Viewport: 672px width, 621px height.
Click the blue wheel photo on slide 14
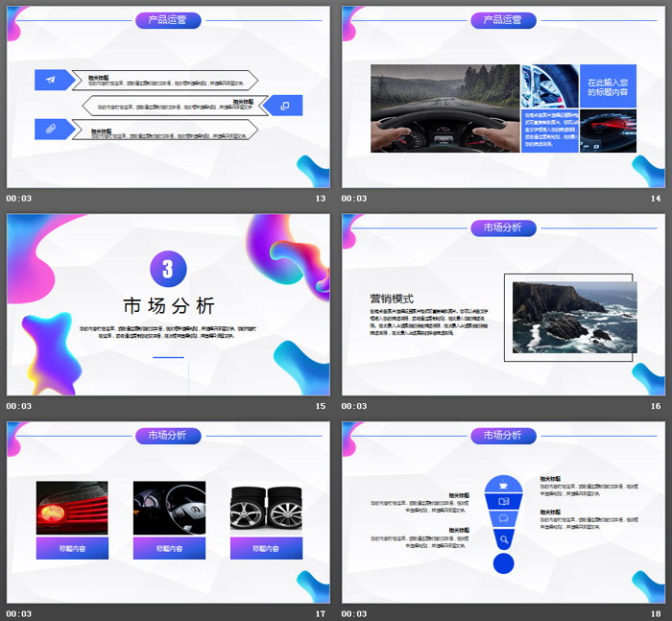tap(550, 86)
